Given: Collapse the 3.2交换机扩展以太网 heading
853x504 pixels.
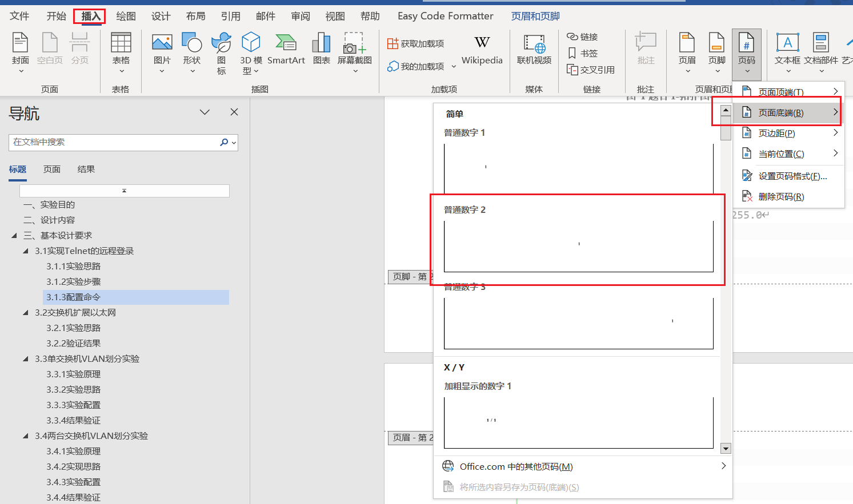Looking at the screenshot, I should [26, 312].
